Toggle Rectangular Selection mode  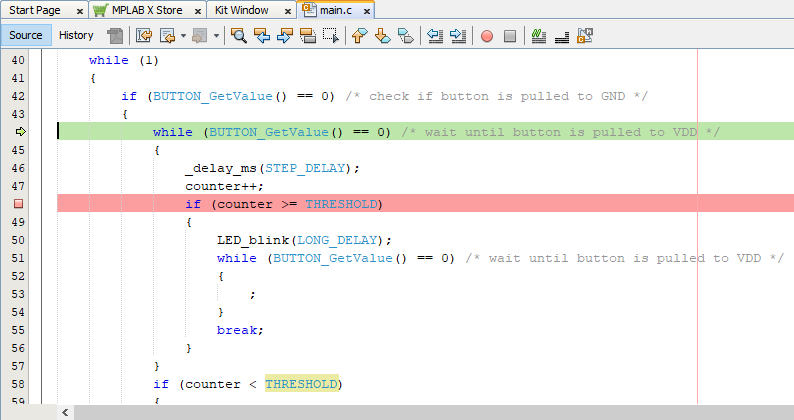331,36
